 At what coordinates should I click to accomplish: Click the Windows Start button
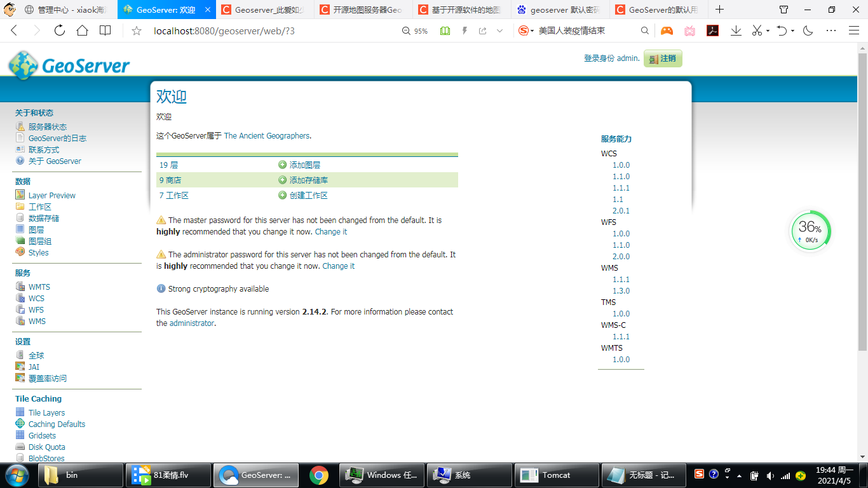tap(16, 475)
